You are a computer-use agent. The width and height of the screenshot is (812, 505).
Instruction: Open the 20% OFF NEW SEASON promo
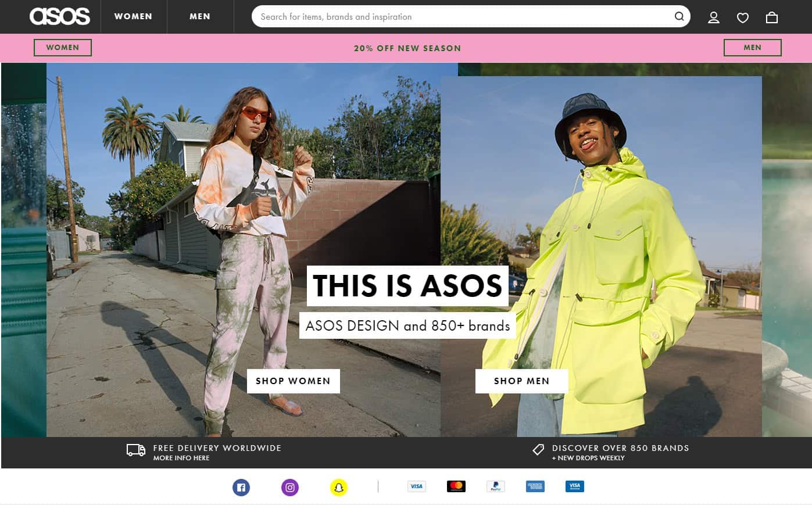click(407, 48)
